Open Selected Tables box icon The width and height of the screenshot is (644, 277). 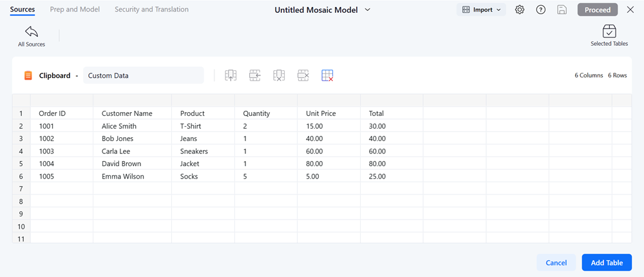pyautogui.click(x=609, y=32)
